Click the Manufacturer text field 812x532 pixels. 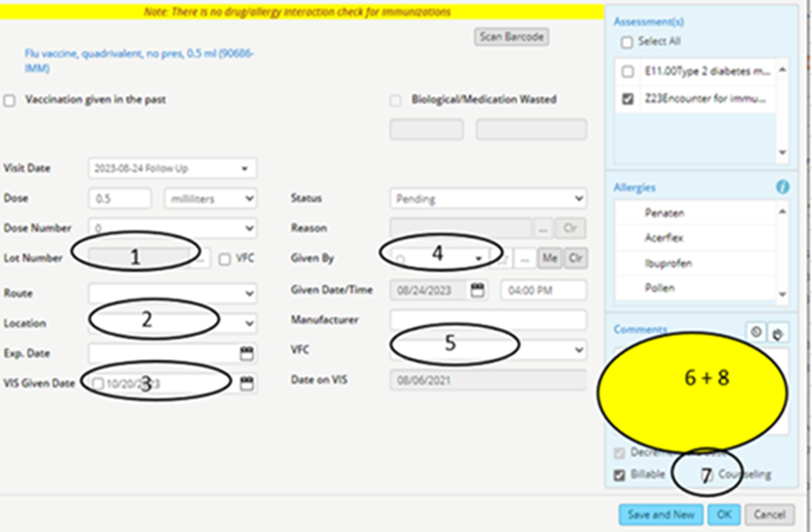coord(488,320)
